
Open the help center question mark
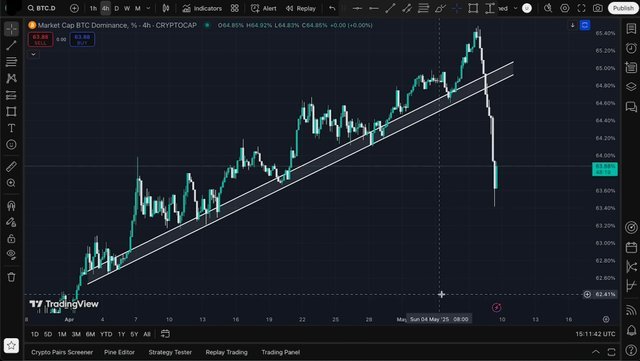click(631, 350)
